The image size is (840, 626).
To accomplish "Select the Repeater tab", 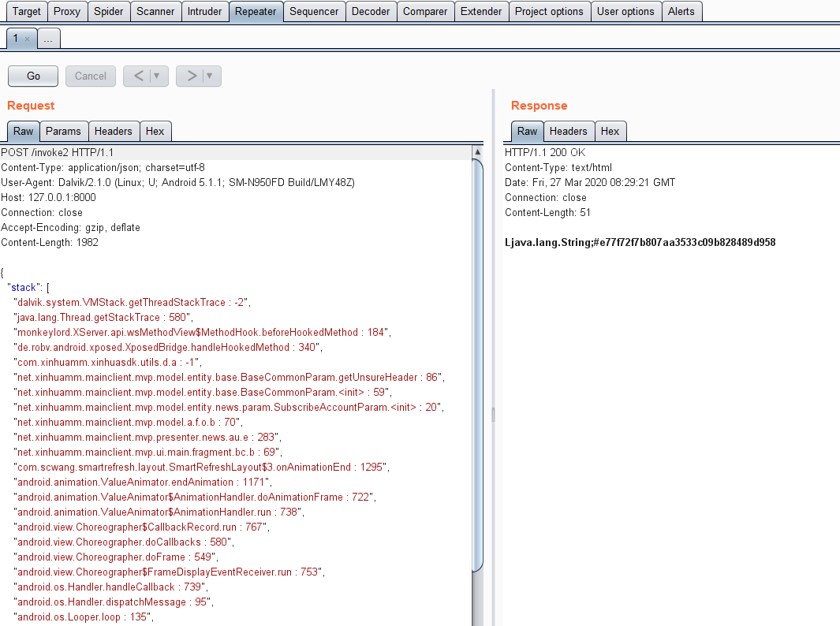I will (x=256, y=11).
